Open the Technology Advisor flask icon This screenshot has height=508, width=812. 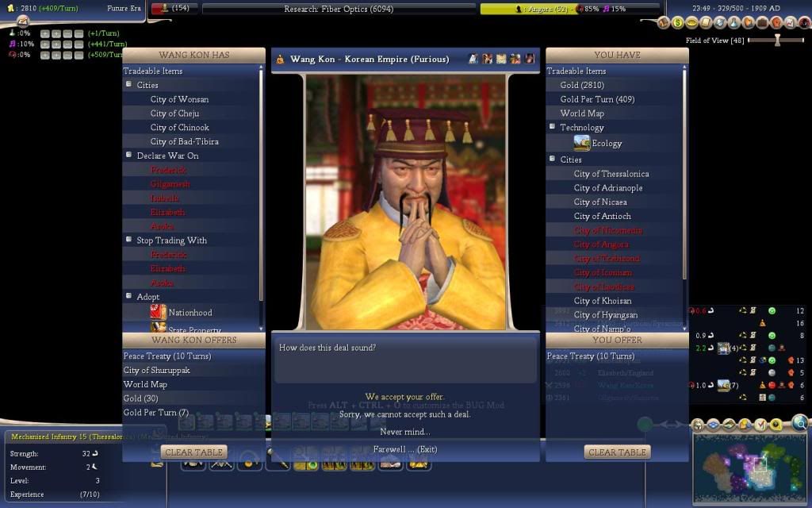tap(733, 23)
